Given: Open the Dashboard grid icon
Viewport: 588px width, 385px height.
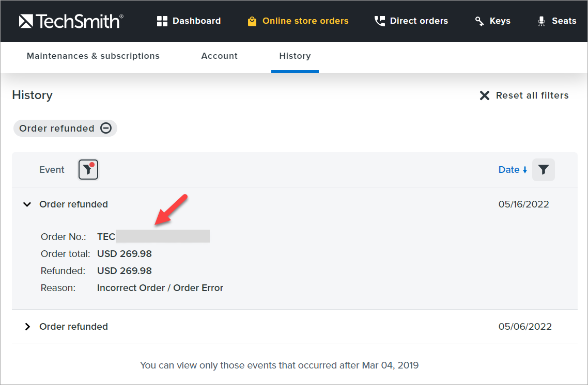Looking at the screenshot, I should tap(162, 21).
